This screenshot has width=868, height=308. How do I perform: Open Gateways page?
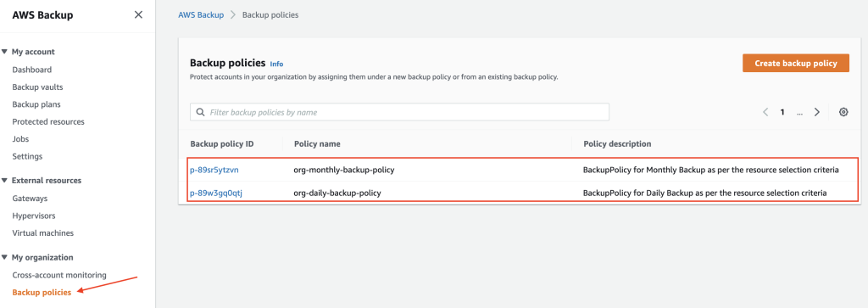(x=30, y=199)
